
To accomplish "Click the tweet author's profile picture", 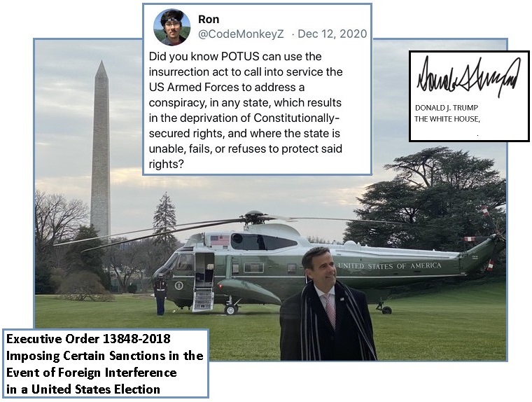I will tap(171, 27).
